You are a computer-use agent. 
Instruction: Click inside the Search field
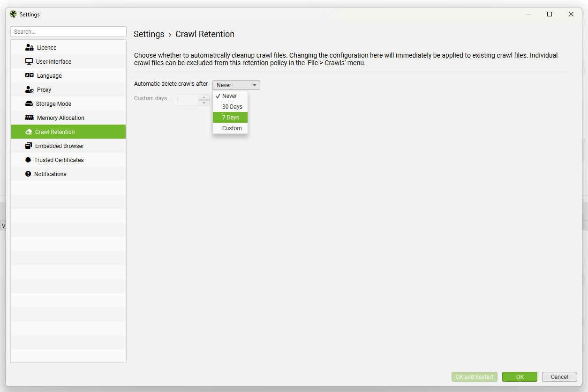[68, 31]
